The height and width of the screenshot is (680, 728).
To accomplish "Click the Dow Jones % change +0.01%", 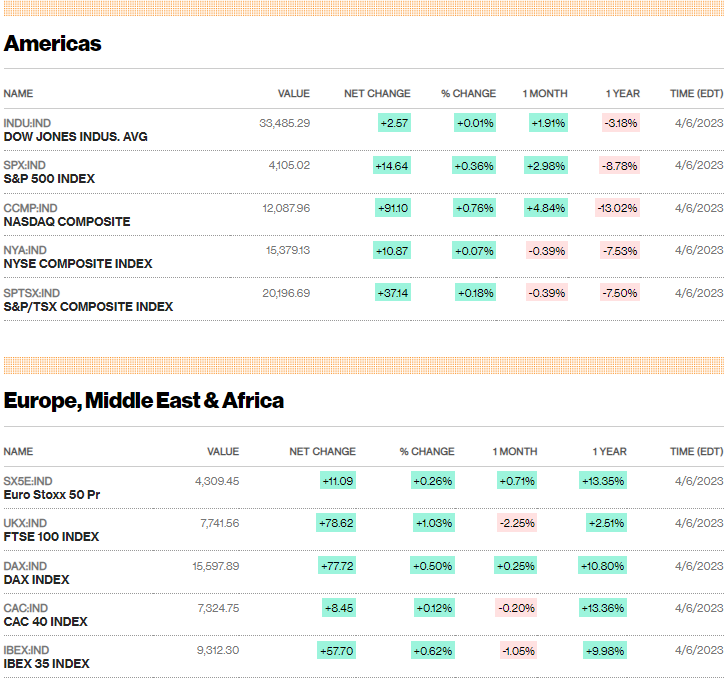I will point(475,123).
